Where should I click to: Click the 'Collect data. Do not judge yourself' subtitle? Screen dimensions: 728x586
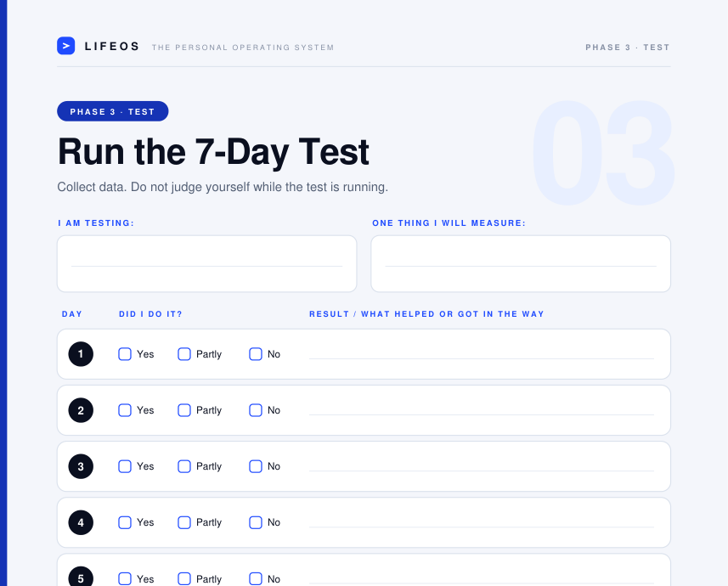tap(223, 187)
